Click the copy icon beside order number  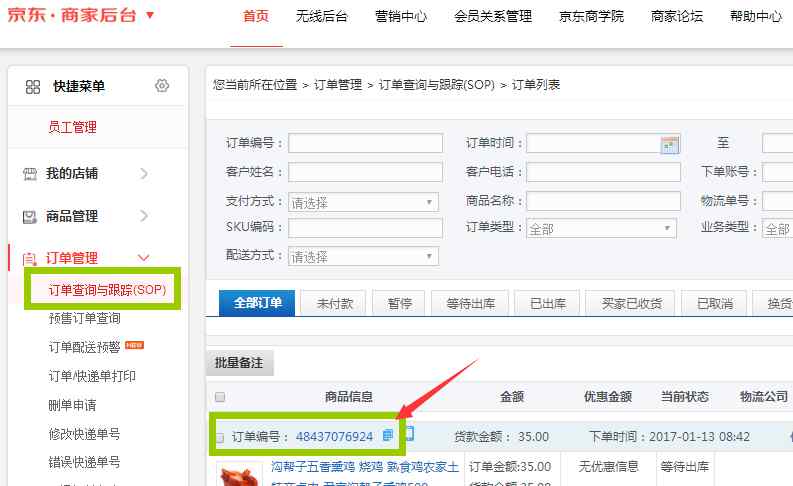click(388, 435)
